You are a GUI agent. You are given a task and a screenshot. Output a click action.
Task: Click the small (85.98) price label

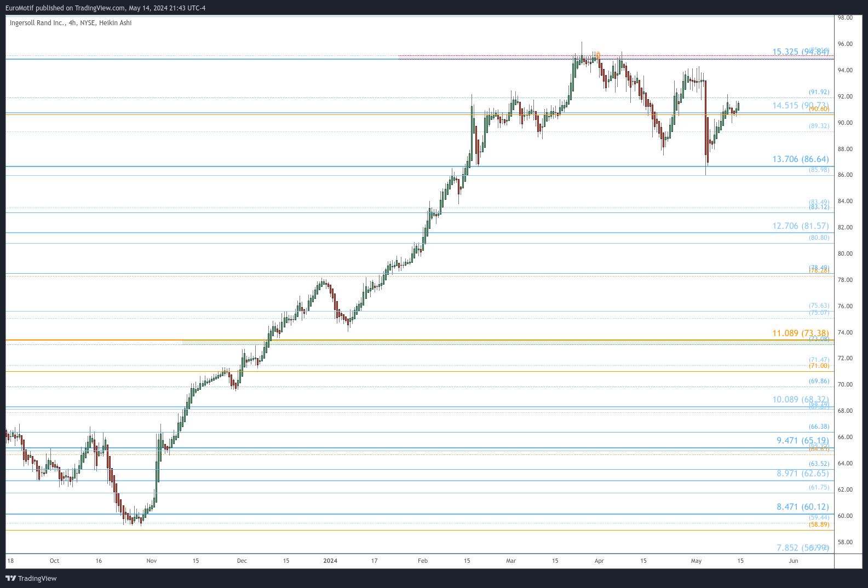(x=819, y=170)
